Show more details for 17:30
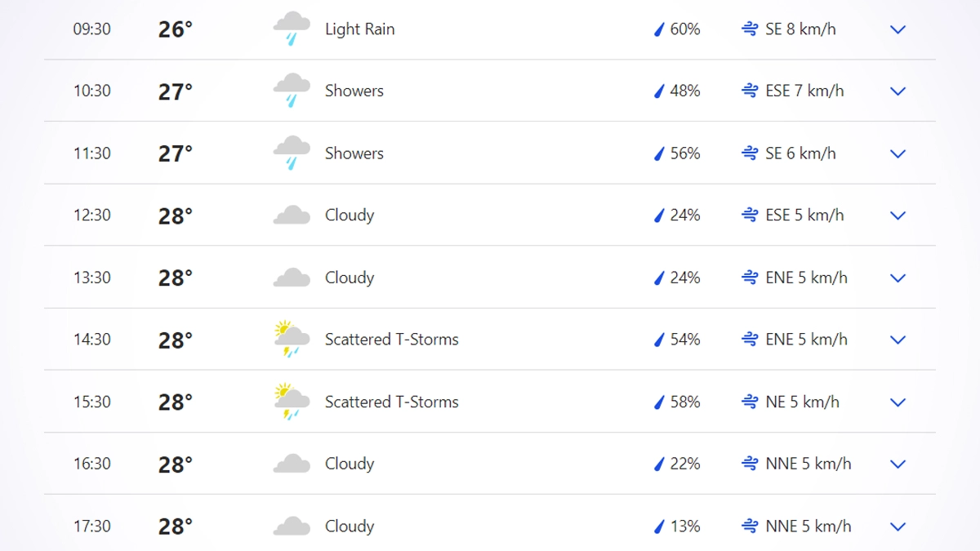 [898, 527]
